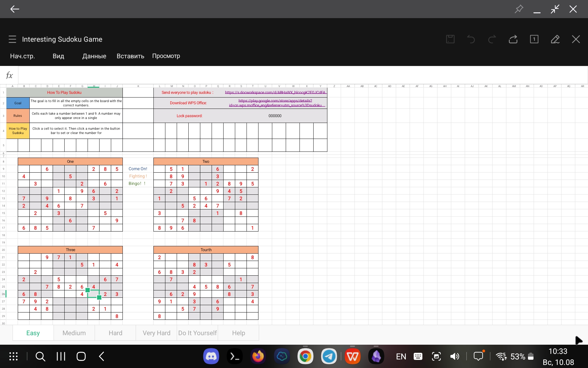Activate the fx formula input
588x368 pixels.
click(9, 75)
